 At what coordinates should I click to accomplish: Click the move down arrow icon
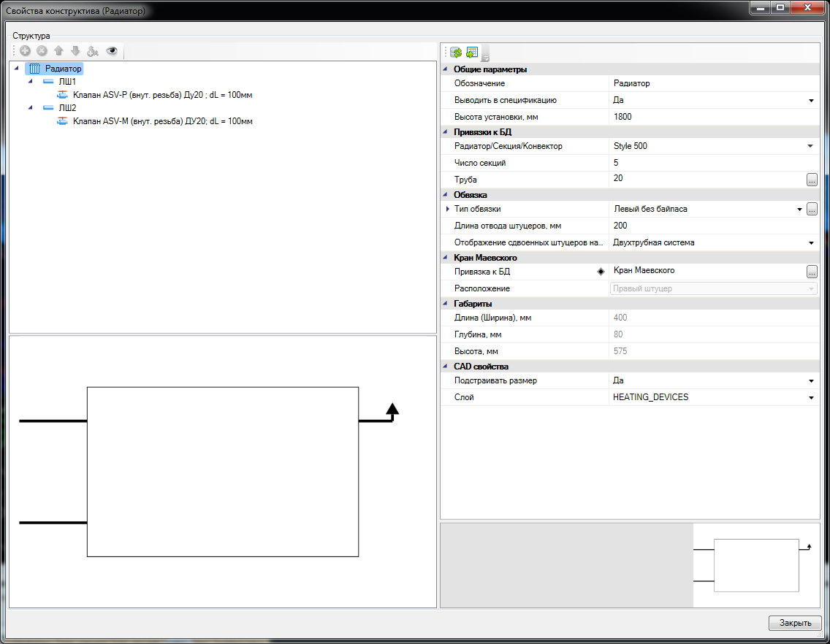(75, 51)
